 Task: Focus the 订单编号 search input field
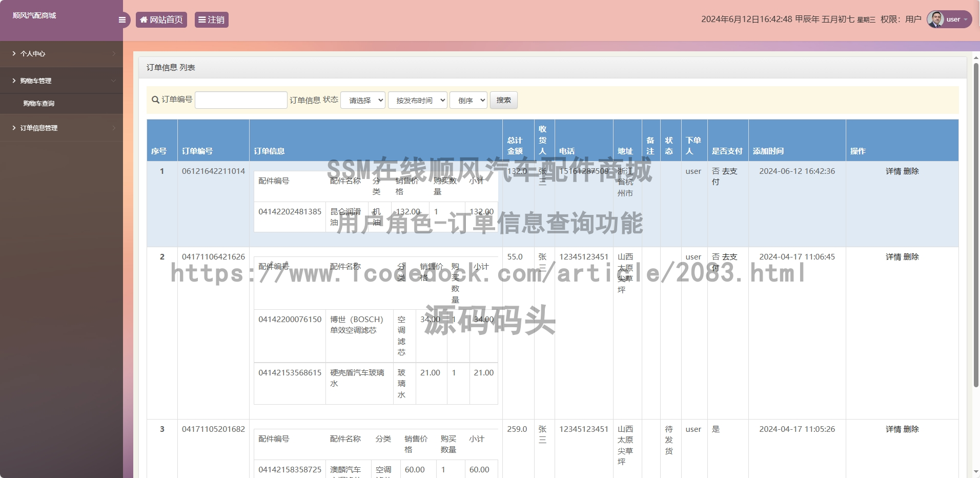(241, 100)
